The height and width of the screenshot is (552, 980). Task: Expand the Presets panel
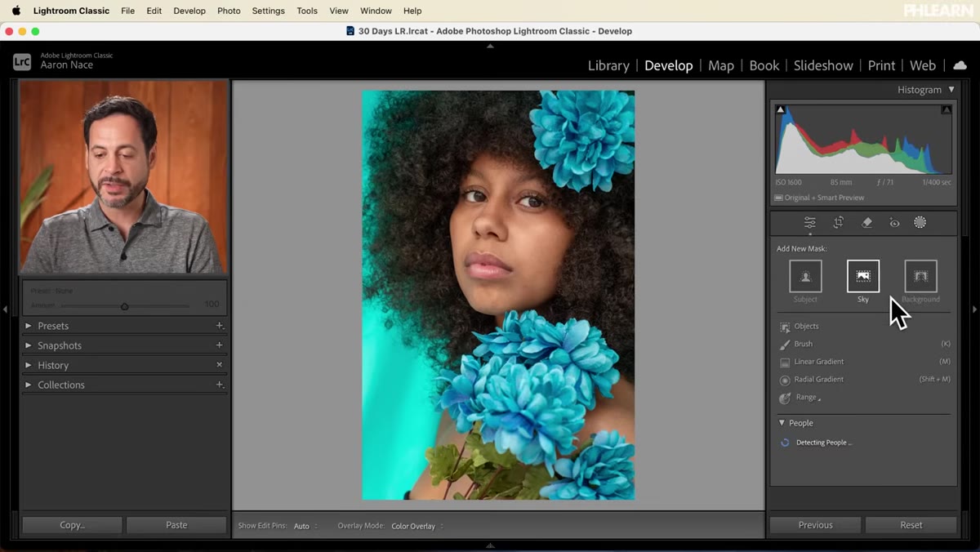29,326
